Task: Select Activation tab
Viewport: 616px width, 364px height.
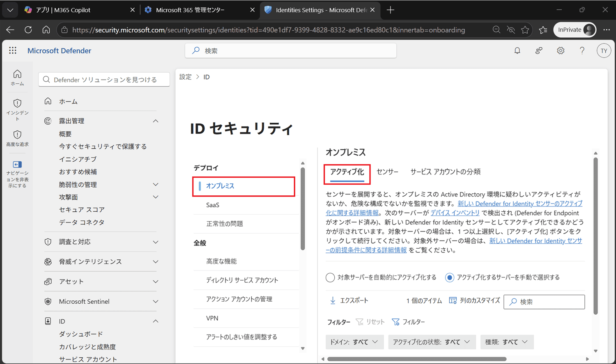Action: pyautogui.click(x=347, y=172)
